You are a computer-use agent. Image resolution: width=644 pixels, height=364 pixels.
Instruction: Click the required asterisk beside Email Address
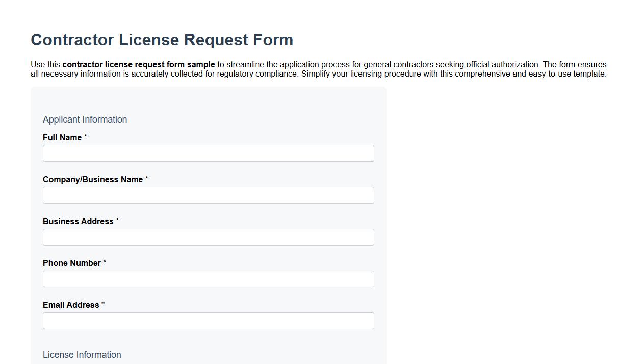tap(102, 303)
